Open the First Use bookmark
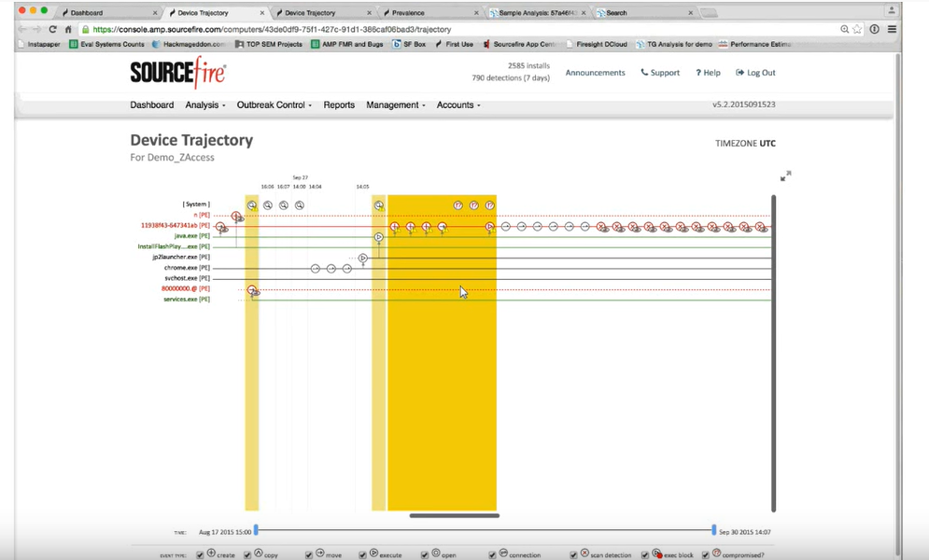This screenshot has height=560, width=929. (454, 44)
